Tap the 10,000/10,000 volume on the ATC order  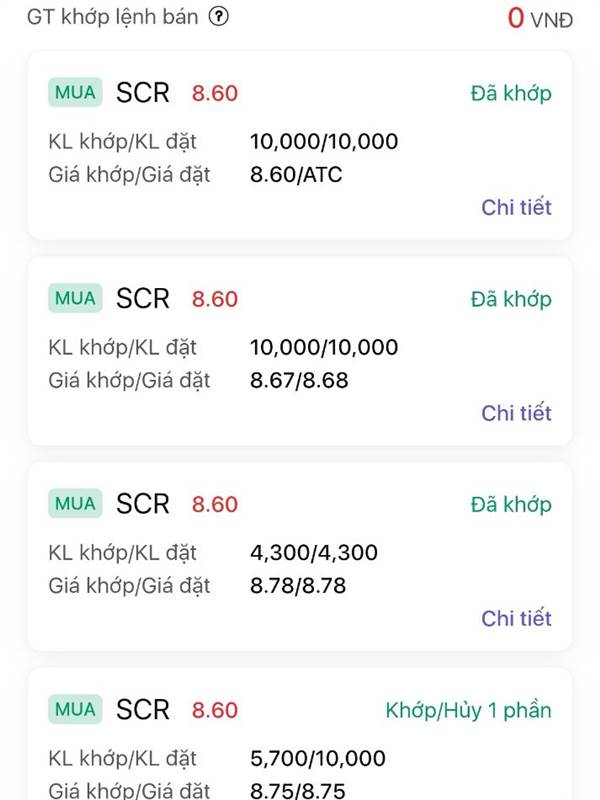point(324,141)
